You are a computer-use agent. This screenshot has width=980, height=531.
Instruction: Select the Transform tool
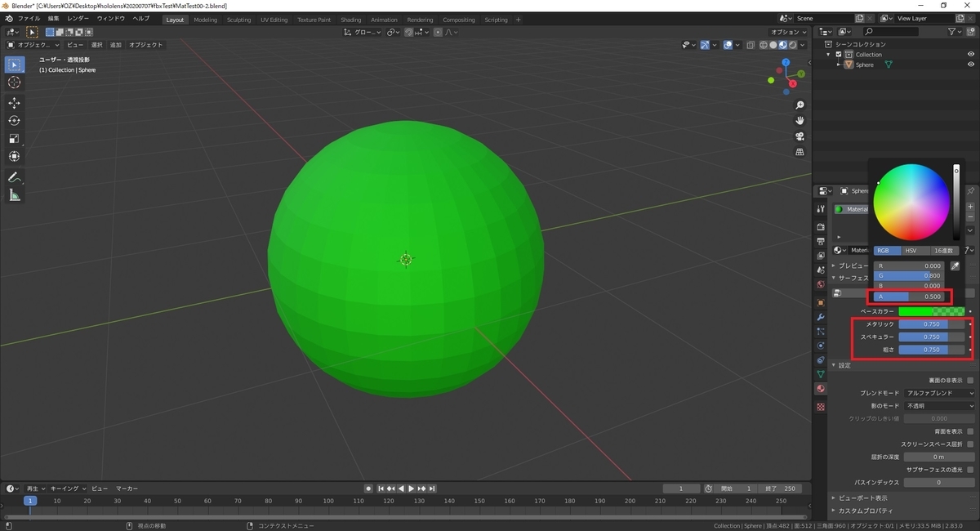[15, 157]
